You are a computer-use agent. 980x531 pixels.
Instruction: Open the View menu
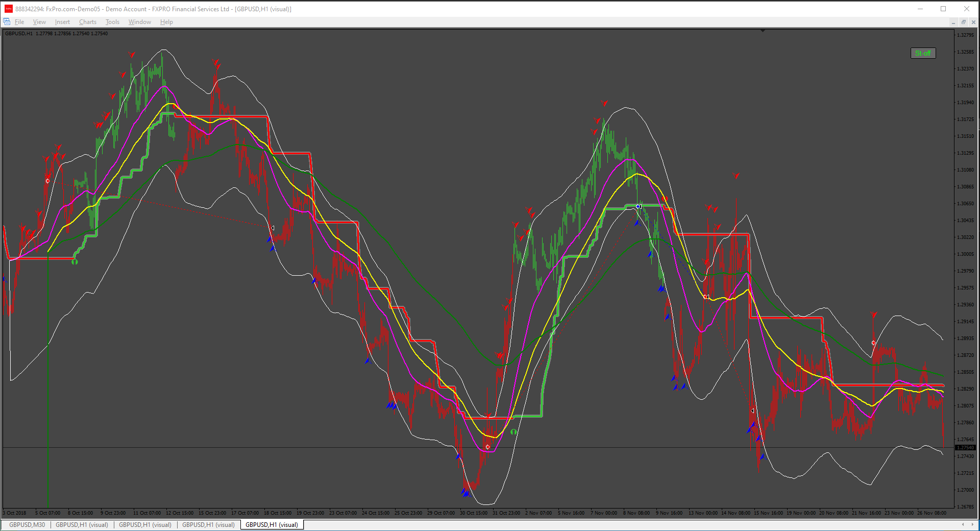coord(39,22)
